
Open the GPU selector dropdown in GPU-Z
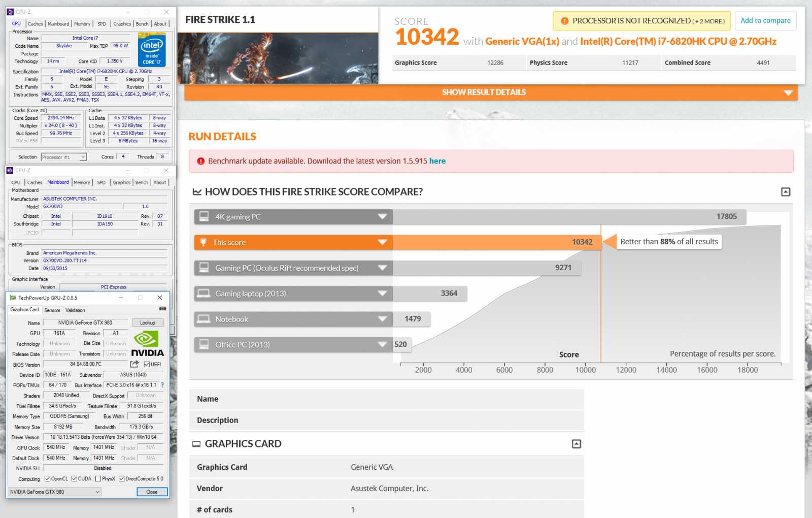[x=55, y=492]
